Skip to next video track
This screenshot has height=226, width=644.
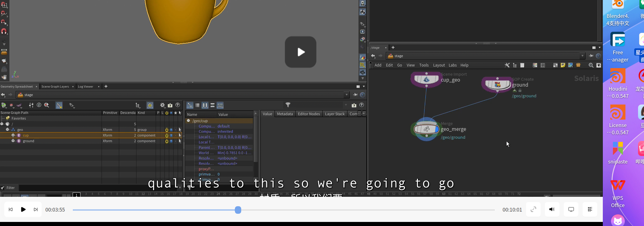click(36, 209)
